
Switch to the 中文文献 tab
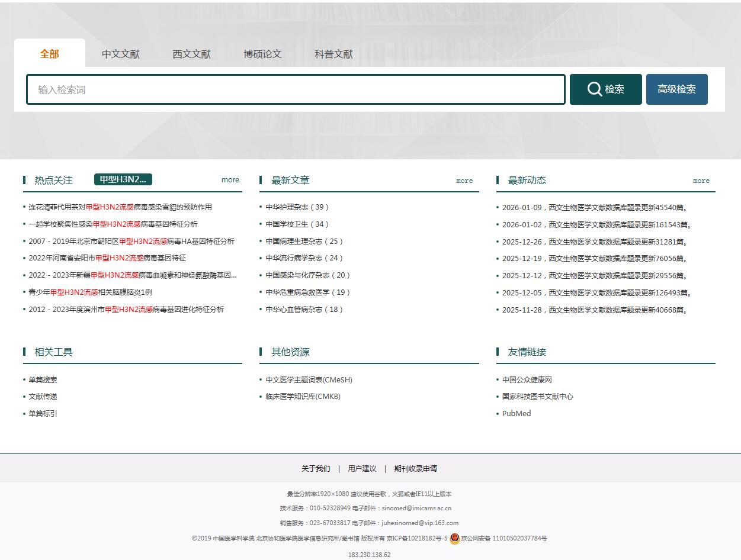(x=120, y=54)
